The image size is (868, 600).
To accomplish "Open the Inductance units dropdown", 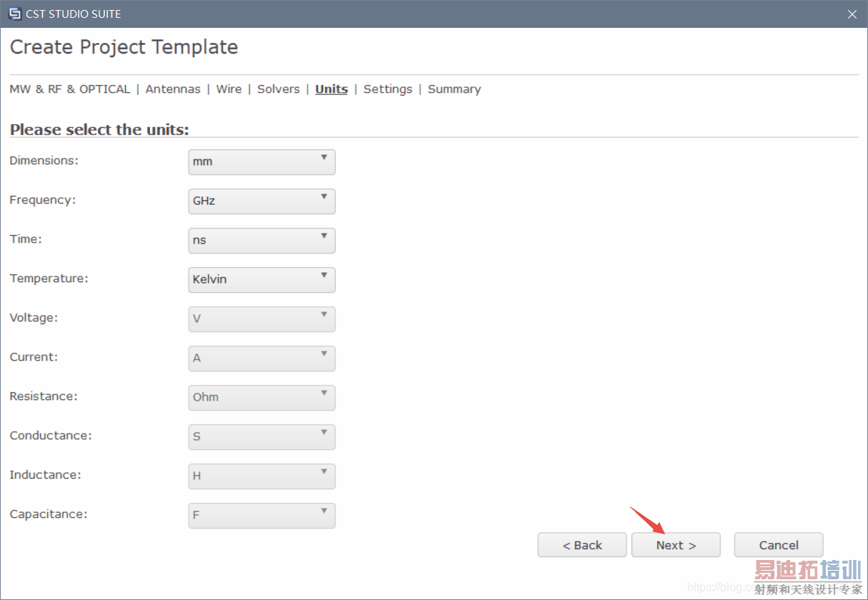I will tap(261, 476).
